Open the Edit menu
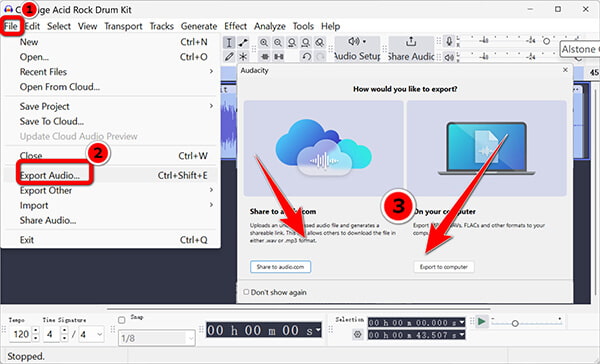This screenshot has height=364, width=600. (x=32, y=26)
